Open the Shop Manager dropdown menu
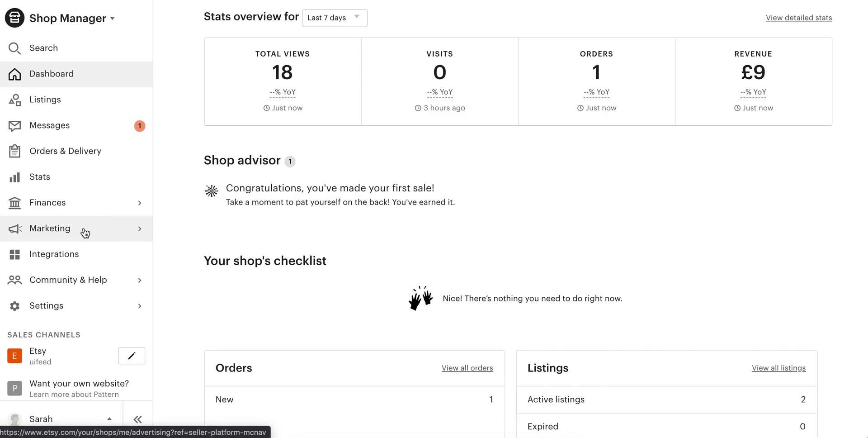The height and width of the screenshot is (438, 868). (112, 19)
